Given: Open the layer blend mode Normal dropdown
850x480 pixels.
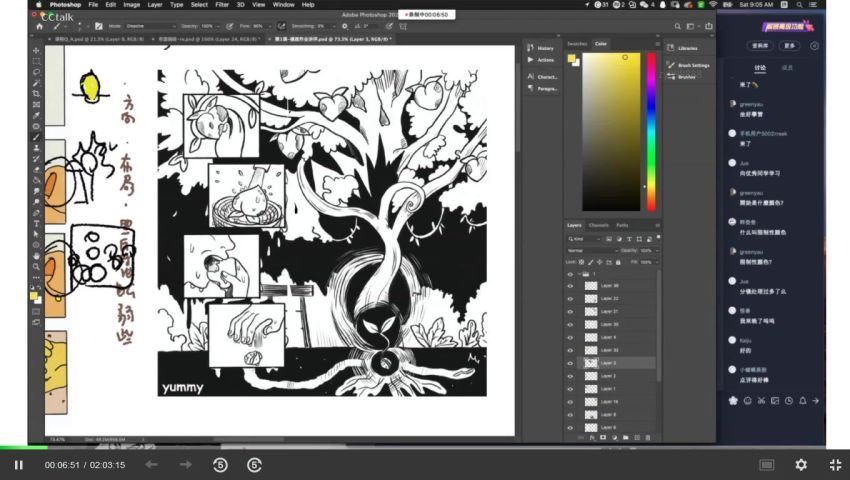Looking at the screenshot, I should pos(590,250).
